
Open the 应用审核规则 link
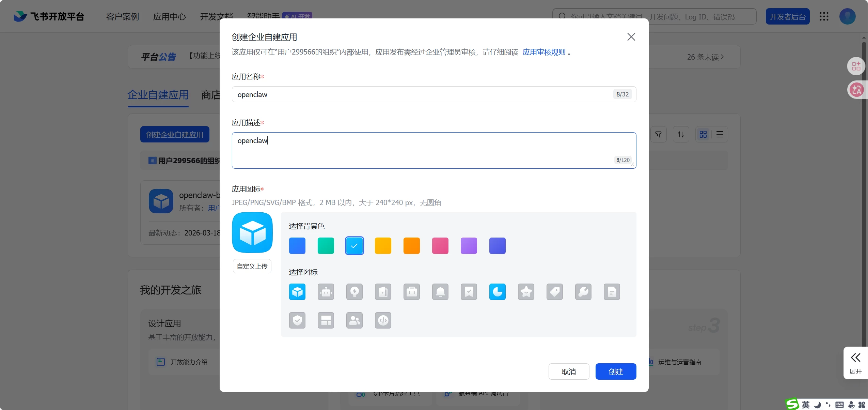543,52
